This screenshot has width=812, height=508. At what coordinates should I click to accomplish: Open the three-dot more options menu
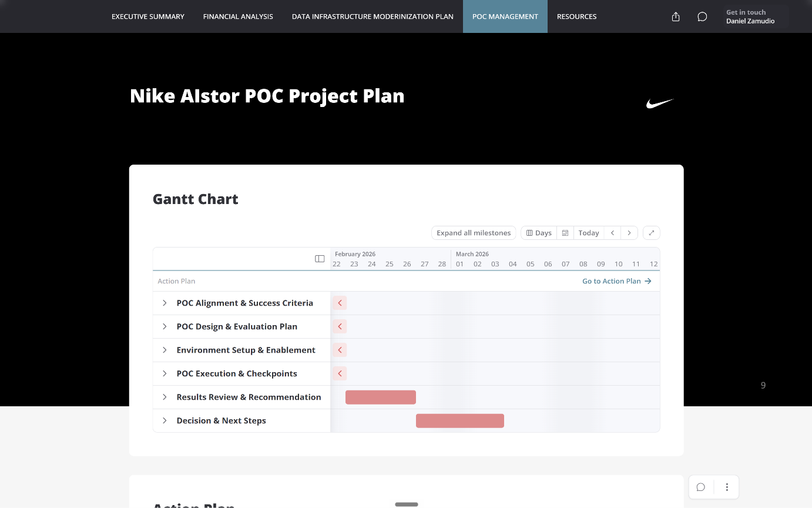[727, 487]
